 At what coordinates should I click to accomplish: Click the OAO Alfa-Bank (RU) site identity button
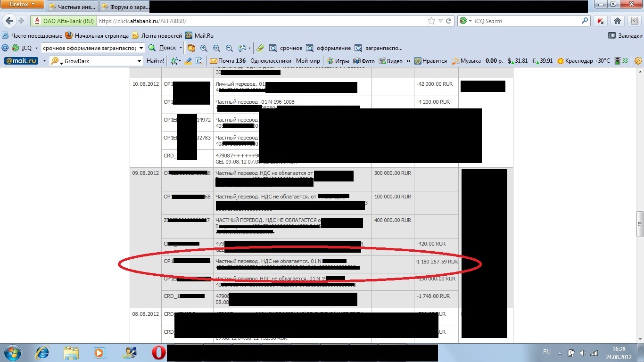pyautogui.click(x=63, y=21)
